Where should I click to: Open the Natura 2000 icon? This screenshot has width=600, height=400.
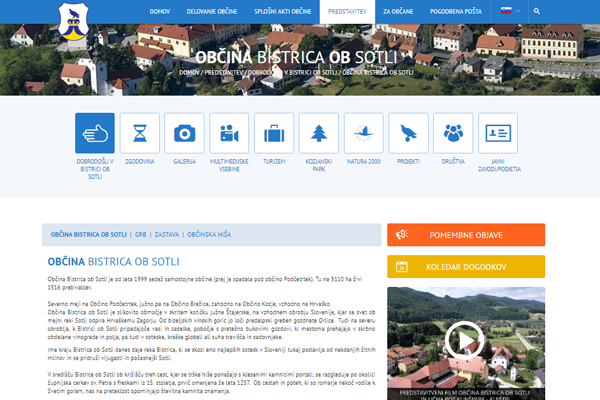pos(364,133)
